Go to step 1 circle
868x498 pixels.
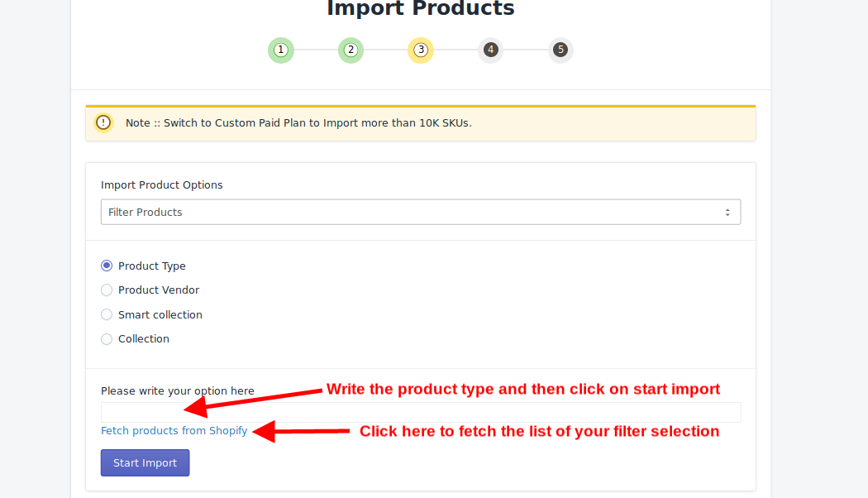(281, 50)
